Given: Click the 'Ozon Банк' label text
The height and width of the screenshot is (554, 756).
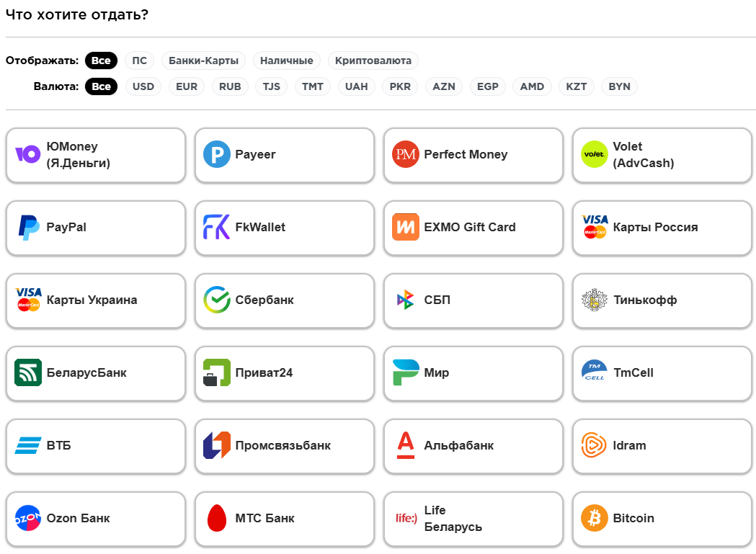Looking at the screenshot, I should pyautogui.click(x=78, y=518).
